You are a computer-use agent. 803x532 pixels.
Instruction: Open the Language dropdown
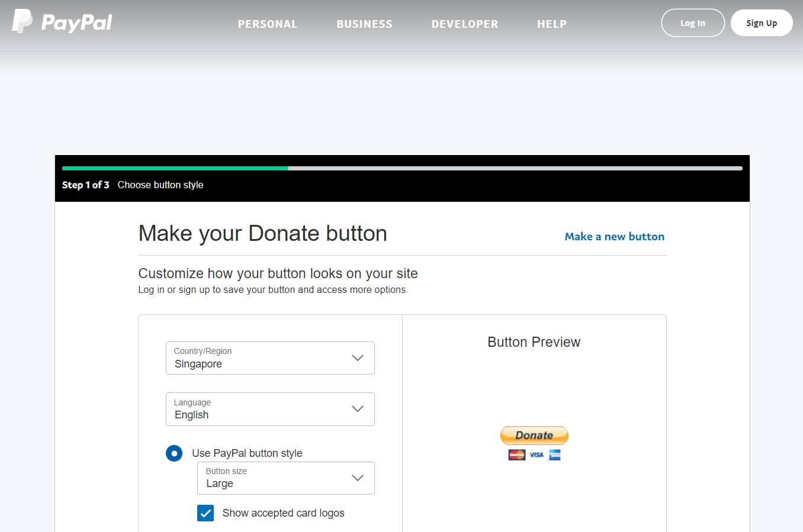coord(270,409)
